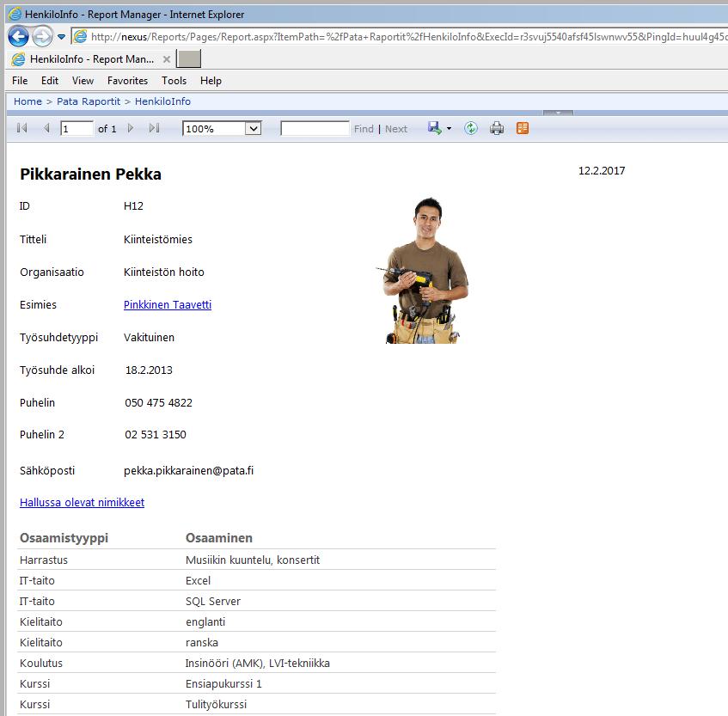Viewport: 728px width, 716px height.
Task: Click the Tulityökurssi course cell
Action: (216, 704)
